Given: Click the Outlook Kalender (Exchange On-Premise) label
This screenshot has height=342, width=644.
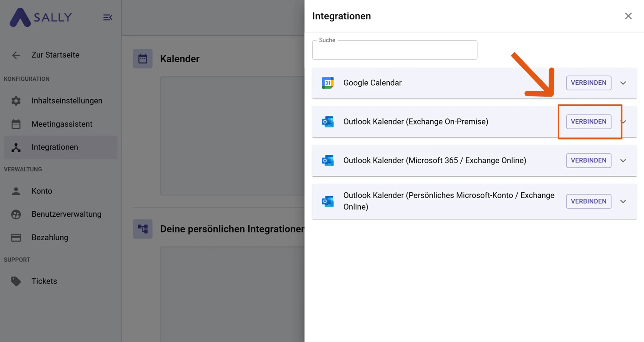Looking at the screenshot, I should [416, 122].
